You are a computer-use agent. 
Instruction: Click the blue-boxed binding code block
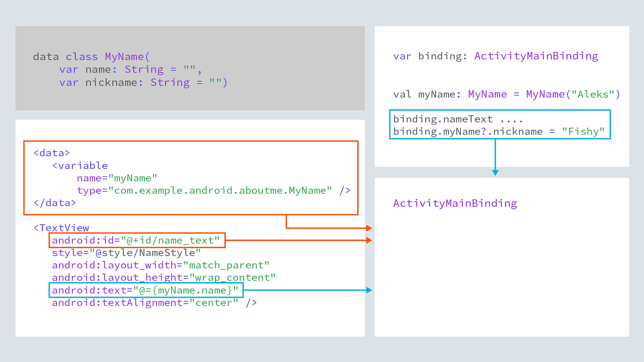[500, 125]
